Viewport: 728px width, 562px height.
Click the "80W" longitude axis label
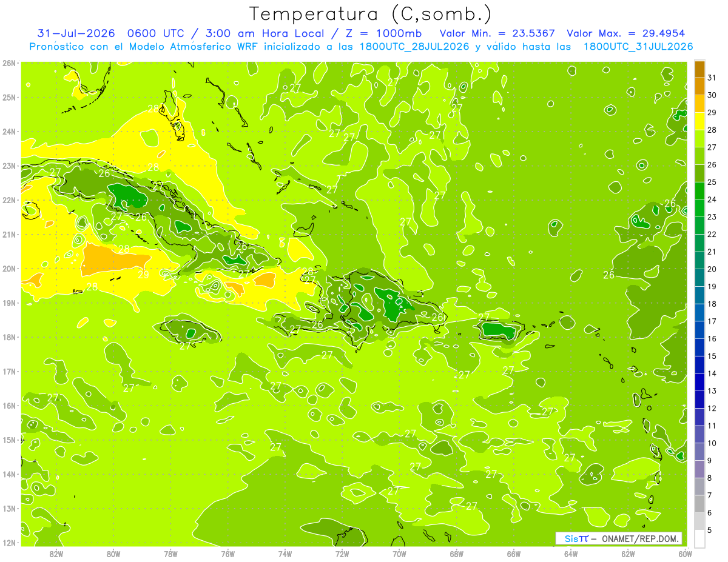point(113,554)
